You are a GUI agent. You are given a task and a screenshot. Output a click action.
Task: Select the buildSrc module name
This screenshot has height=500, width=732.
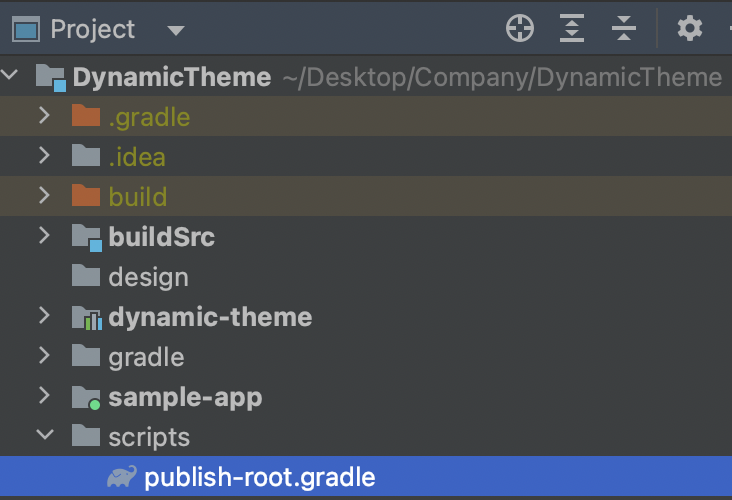click(162, 237)
